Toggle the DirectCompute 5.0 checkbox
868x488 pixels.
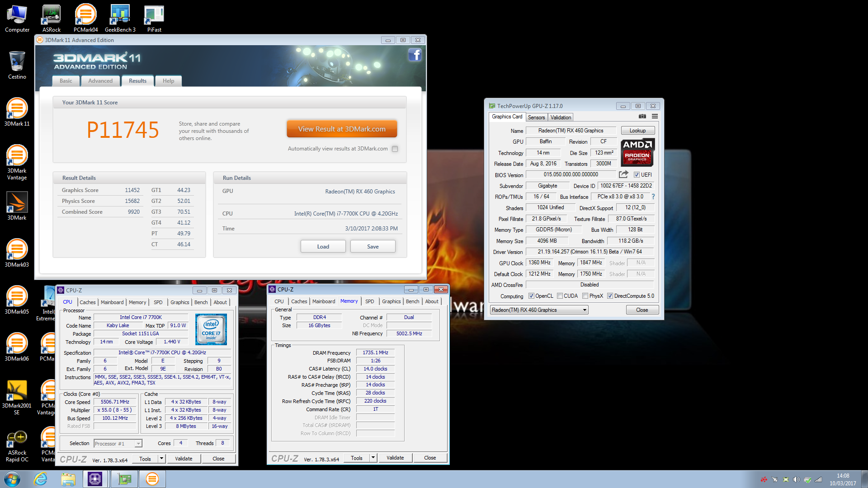(610, 296)
